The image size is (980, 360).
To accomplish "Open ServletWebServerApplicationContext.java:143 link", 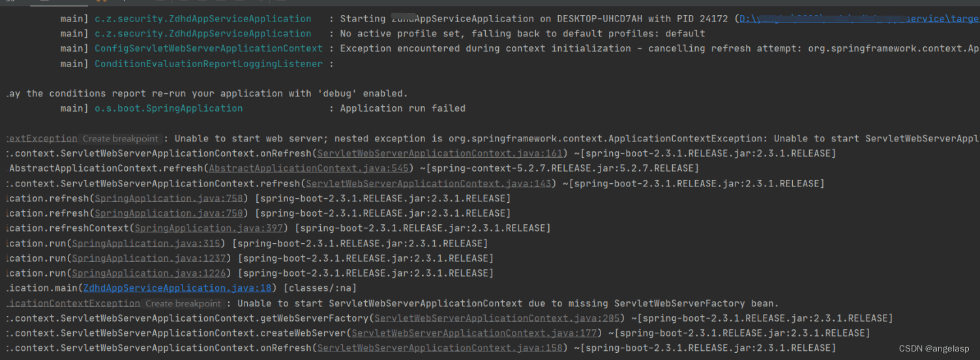I will click(428, 184).
